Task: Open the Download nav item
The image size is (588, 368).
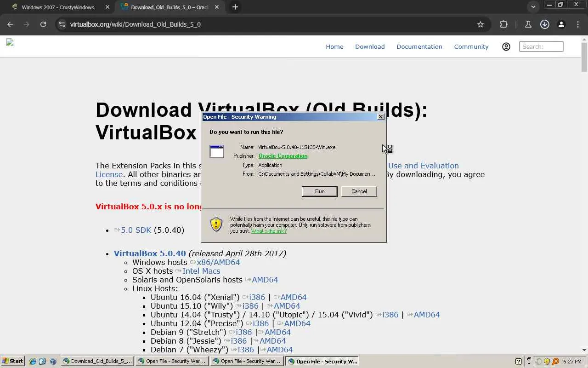Action: (x=370, y=46)
